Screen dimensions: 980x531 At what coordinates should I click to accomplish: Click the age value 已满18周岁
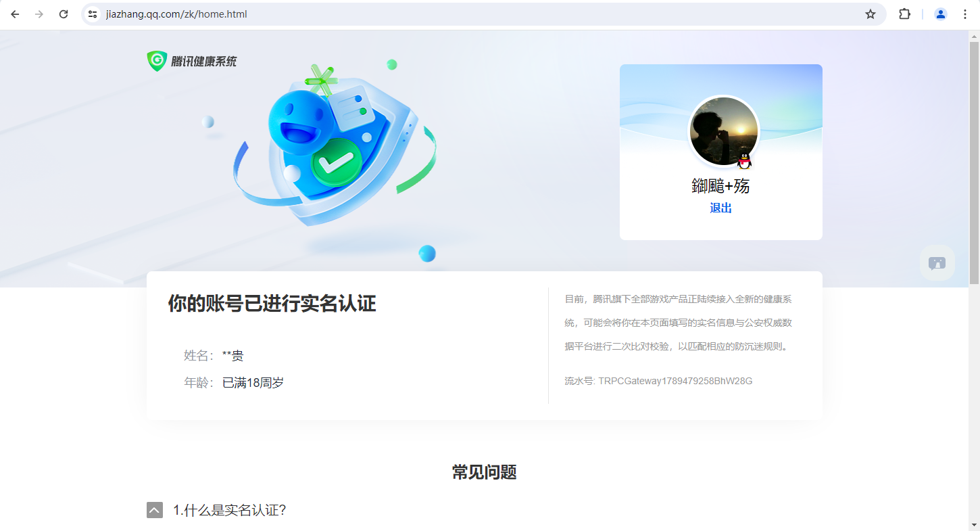253,383
